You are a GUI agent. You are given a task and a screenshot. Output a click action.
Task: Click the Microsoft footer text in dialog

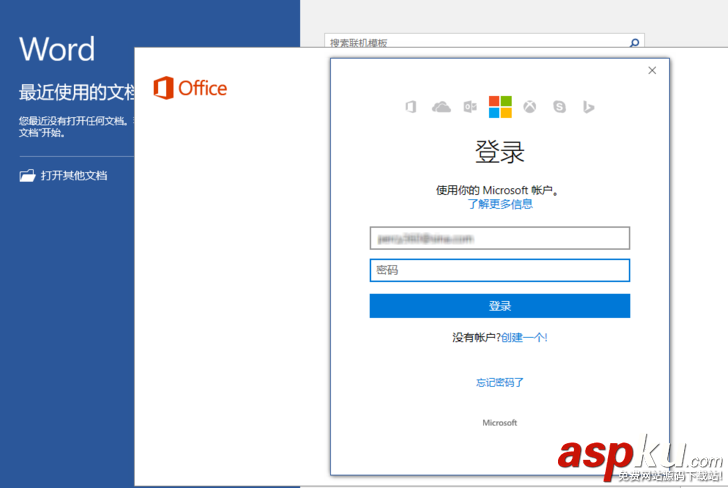coord(500,423)
